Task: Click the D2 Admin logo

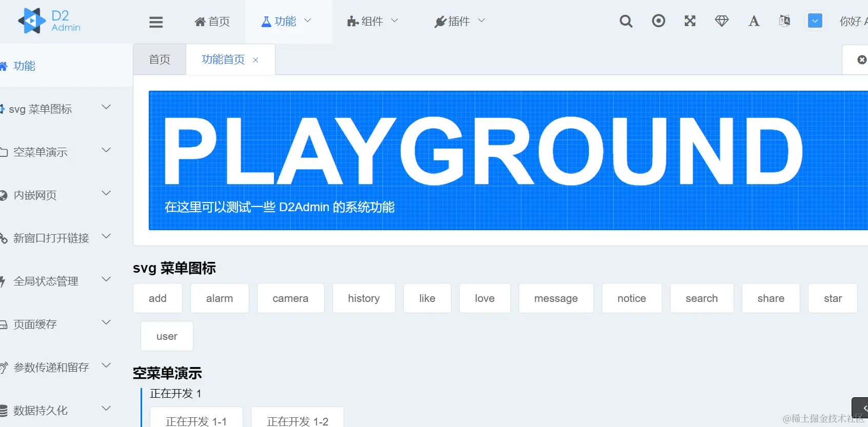Action: click(x=50, y=21)
